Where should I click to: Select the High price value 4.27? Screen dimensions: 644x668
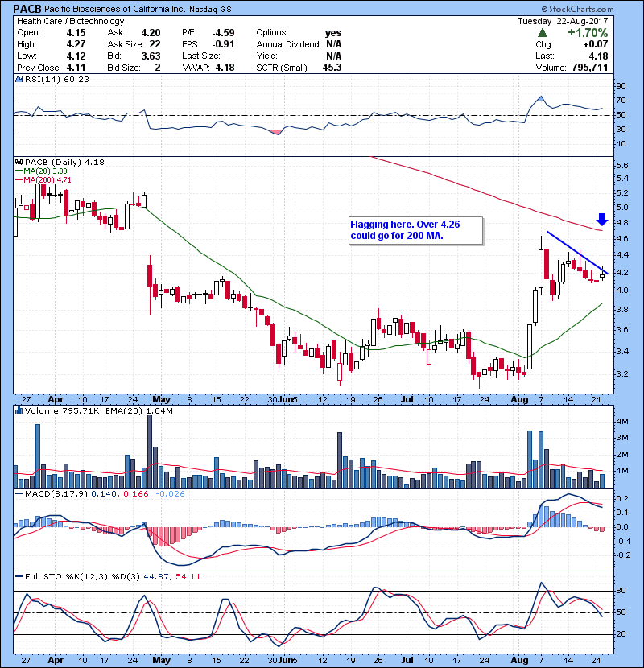(76, 44)
